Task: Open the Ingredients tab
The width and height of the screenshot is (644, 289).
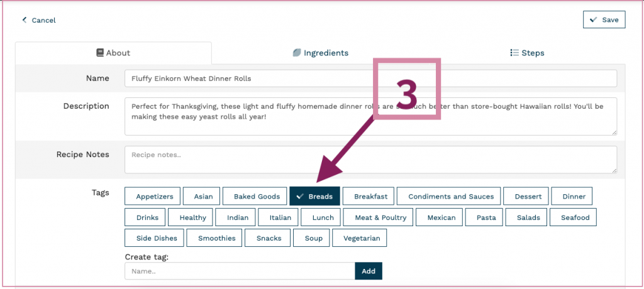Action: [320, 53]
